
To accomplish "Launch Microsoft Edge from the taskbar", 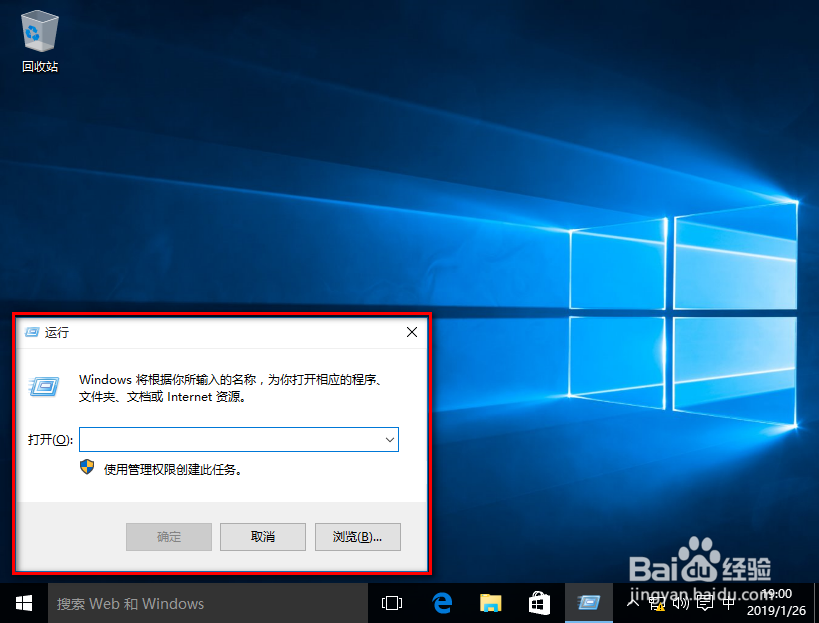I will (442, 603).
